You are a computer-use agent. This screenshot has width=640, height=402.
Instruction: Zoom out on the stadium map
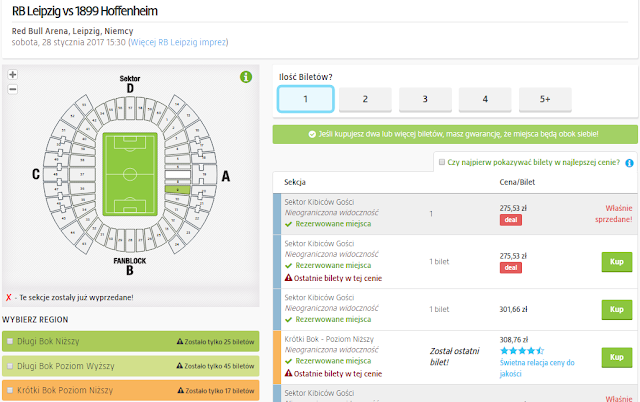click(x=12, y=89)
